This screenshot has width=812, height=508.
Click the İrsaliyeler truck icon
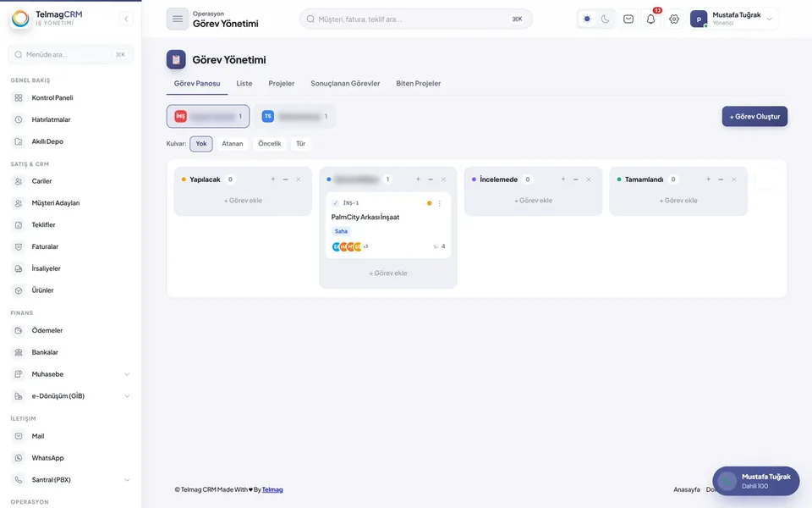point(19,268)
